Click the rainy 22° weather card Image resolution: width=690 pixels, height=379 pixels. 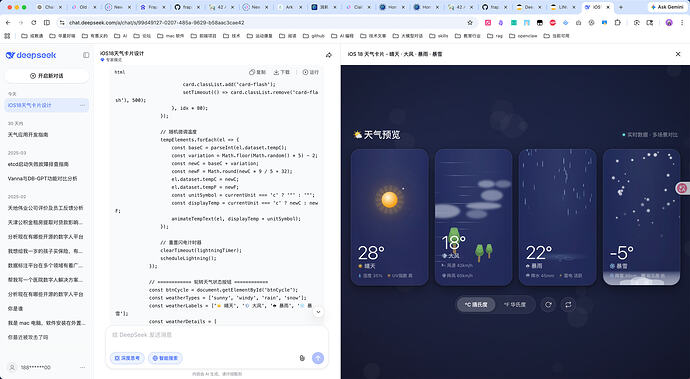558,217
